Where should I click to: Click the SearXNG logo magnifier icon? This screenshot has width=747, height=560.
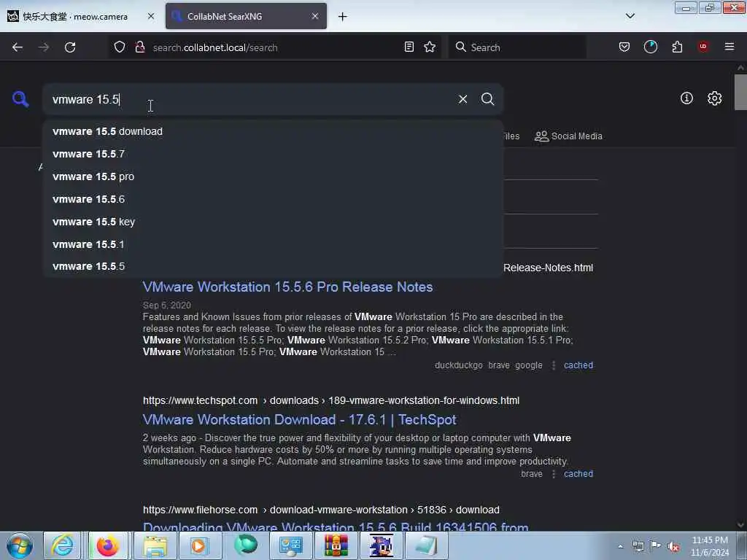click(x=20, y=99)
